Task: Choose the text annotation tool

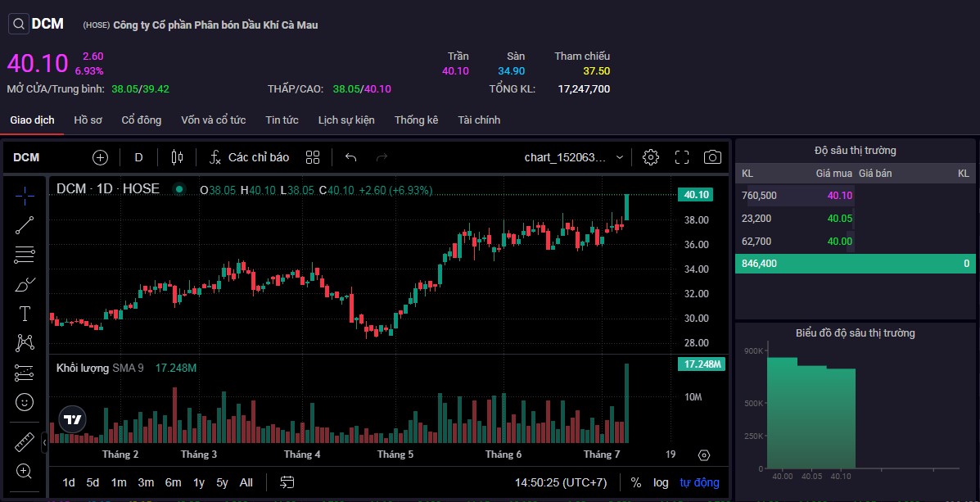Action: pos(25,314)
